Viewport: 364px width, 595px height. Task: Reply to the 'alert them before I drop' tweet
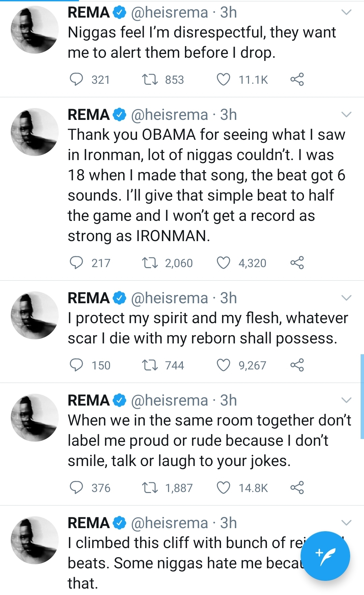(x=76, y=79)
